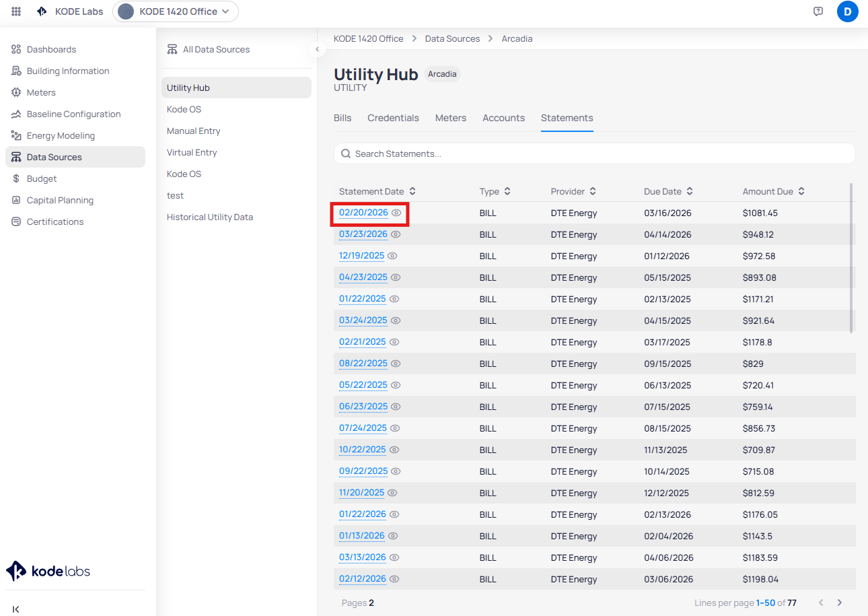Click the search magnifier icon

[346, 153]
